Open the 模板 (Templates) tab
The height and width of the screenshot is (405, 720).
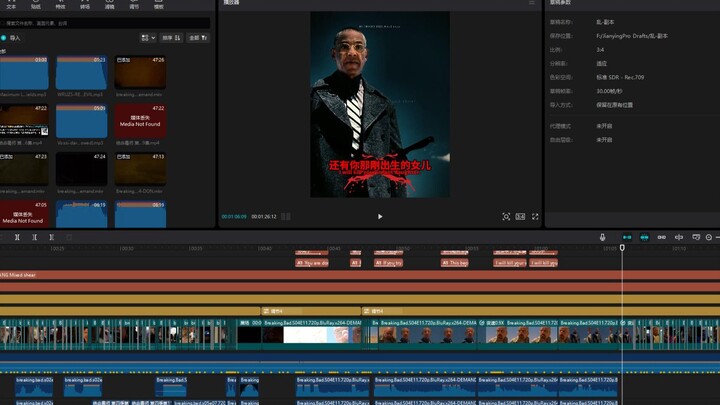tap(159, 5)
